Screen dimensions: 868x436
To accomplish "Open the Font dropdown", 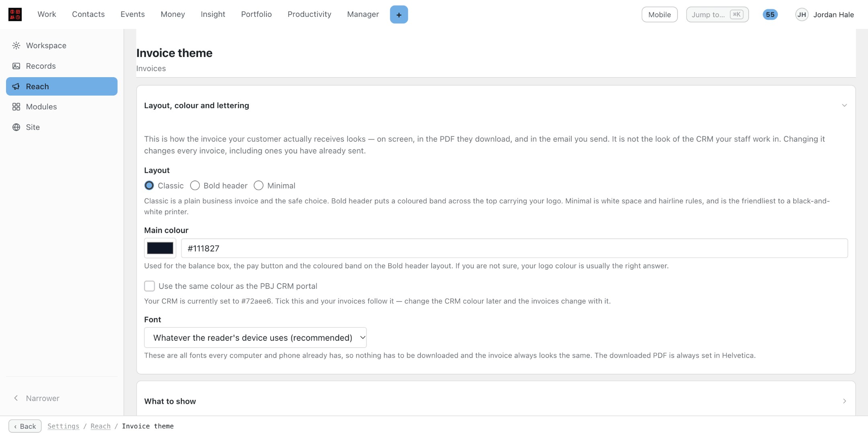I will pyautogui.click(x=255, y=338).
